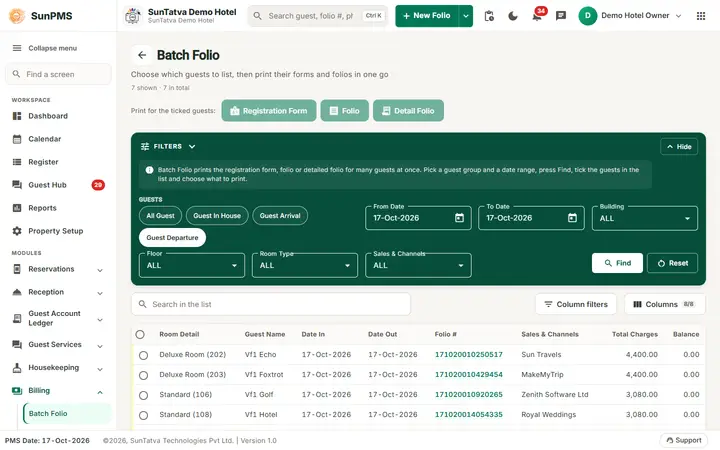This screenshot has width=720, height=450.
Task: Select Batch Folio under Billing
Action: (67, 413)
